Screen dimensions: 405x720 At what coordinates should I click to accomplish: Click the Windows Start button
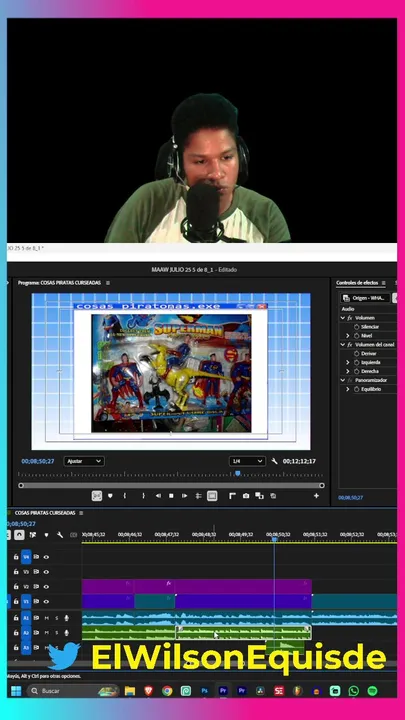[x=16, y=691]
